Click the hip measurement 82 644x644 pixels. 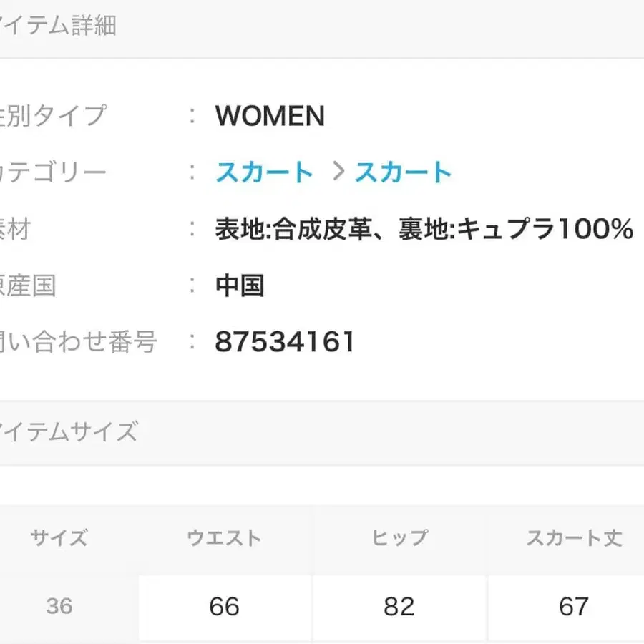tap(398, 607)
